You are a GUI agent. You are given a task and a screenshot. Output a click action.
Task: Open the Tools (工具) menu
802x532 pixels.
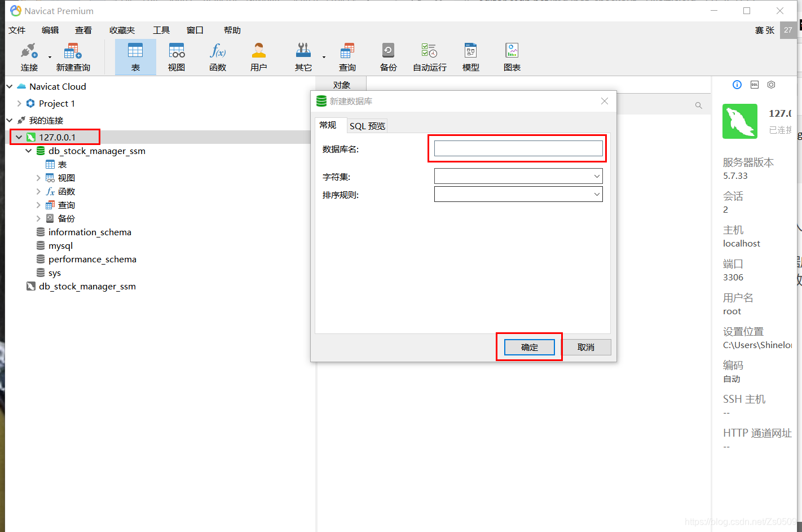[x=161, y=30]
